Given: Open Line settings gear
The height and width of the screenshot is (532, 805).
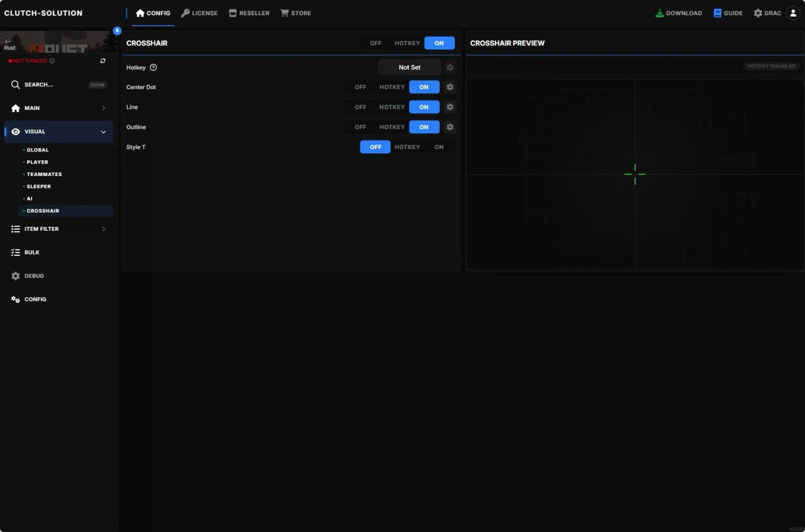Looking at the screenshot, I should click(x=450, y=107).
